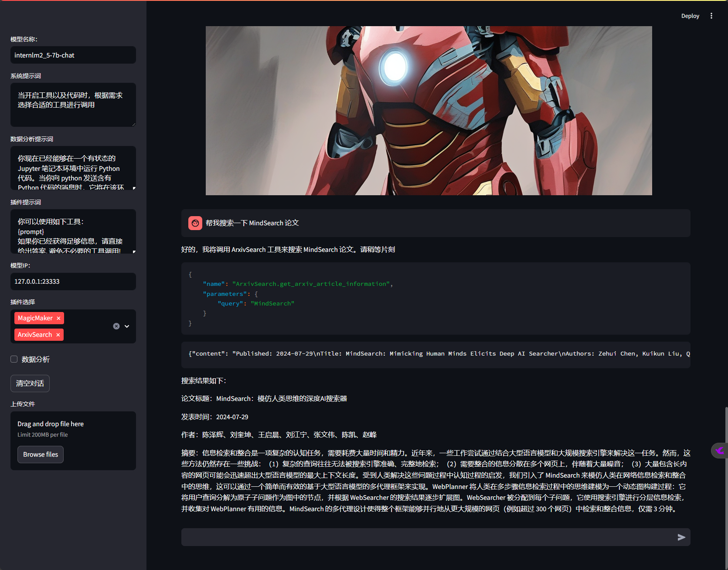Click the 清空对话 button
Image resolution: width=728 pixels, height=570 pixels.
(x=30, y=383)
